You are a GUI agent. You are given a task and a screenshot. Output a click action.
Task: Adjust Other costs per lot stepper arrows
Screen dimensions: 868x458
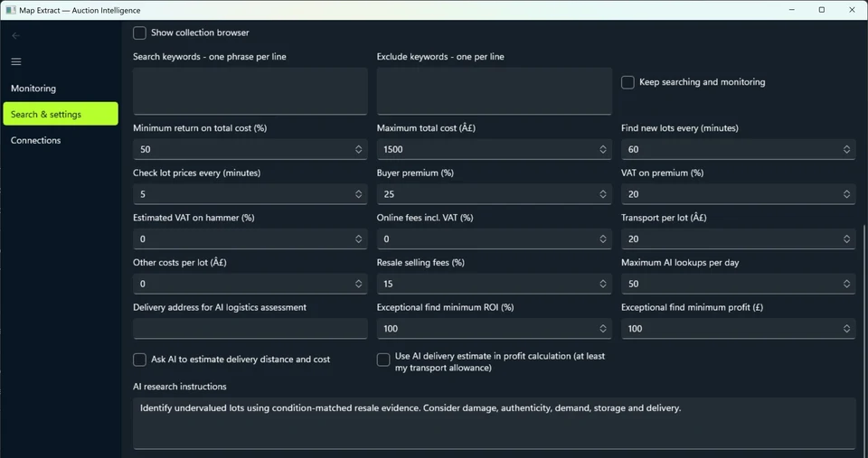[x=359, y=284]
